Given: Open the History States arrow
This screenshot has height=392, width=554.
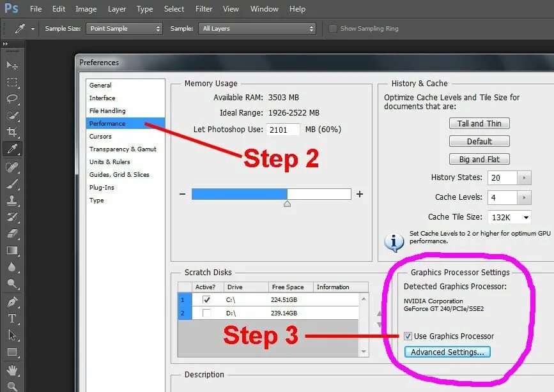Looking at the screenshot, I should pos(525,178).
